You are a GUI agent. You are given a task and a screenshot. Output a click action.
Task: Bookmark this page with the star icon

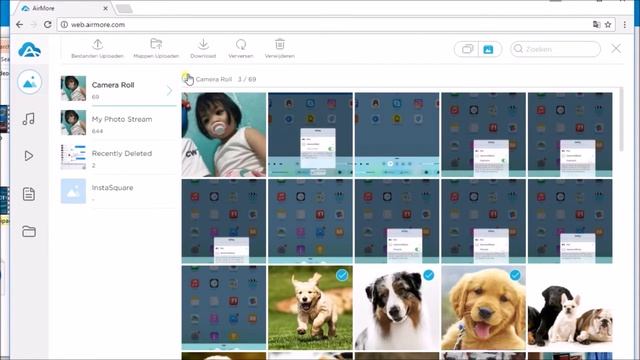click(608, 24)
